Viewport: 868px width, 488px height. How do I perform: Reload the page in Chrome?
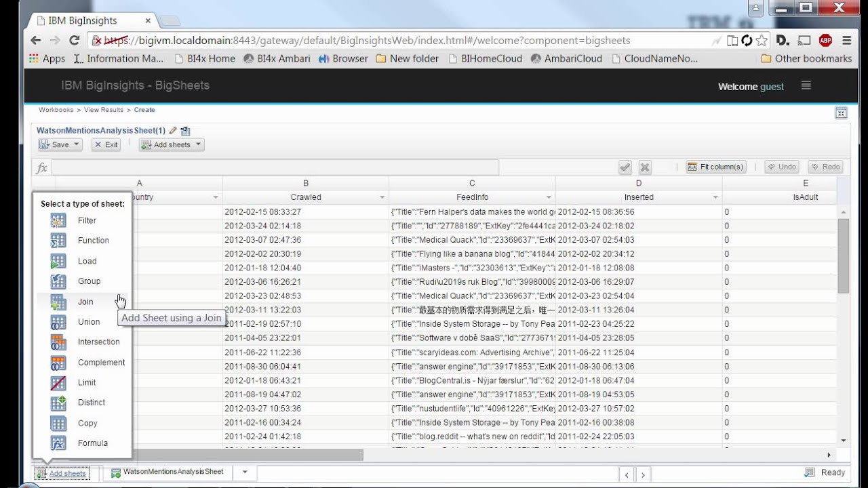[75, 40]
